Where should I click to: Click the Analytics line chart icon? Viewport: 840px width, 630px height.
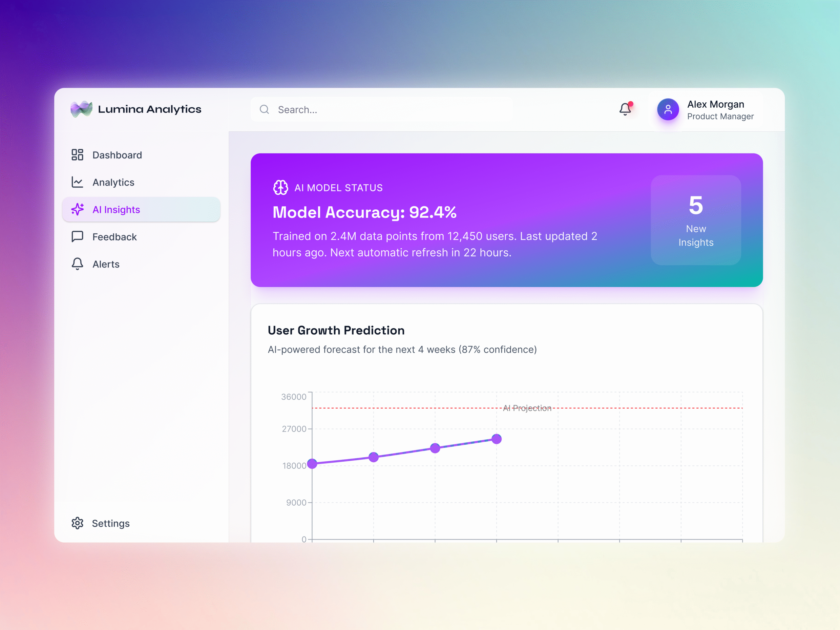(x=77, y=182)
